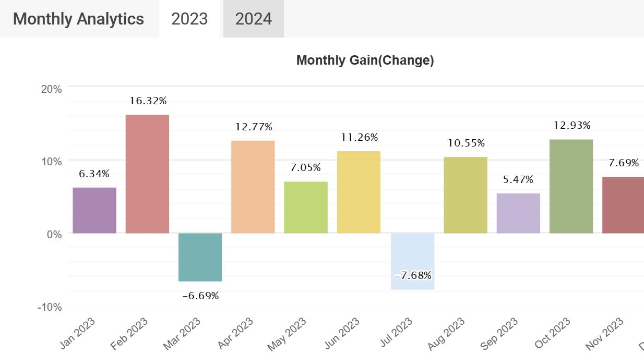Click the Aug 2023 bar showing 10.55%
The image size is (644, 354).
tap(465, 195)
